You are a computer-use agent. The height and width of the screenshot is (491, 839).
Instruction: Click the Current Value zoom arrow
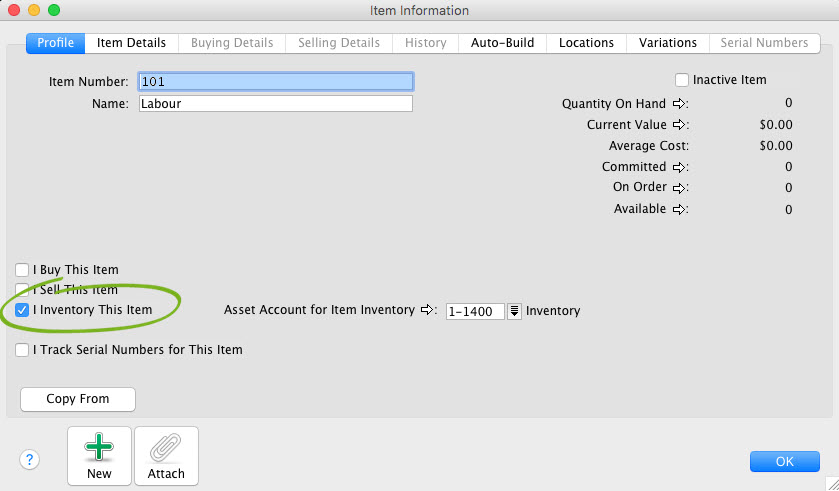[679, 125]
